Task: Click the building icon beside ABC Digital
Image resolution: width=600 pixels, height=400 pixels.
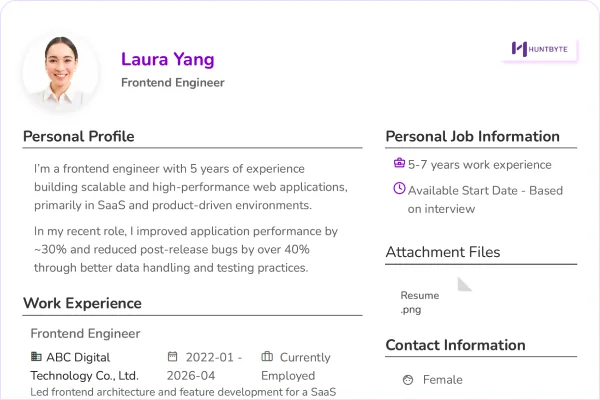Action: click(x=36, y=356)
